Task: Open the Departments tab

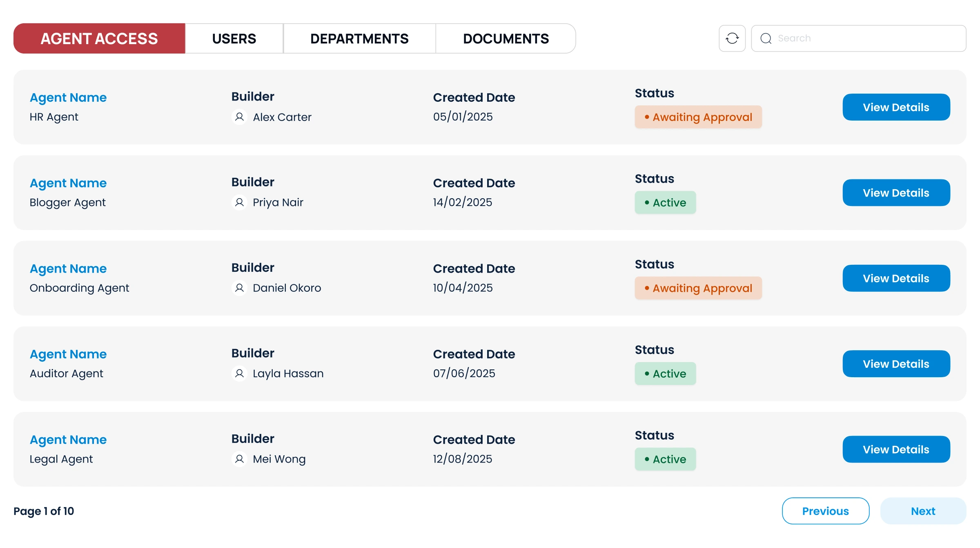Action: (x=359, y=38)
